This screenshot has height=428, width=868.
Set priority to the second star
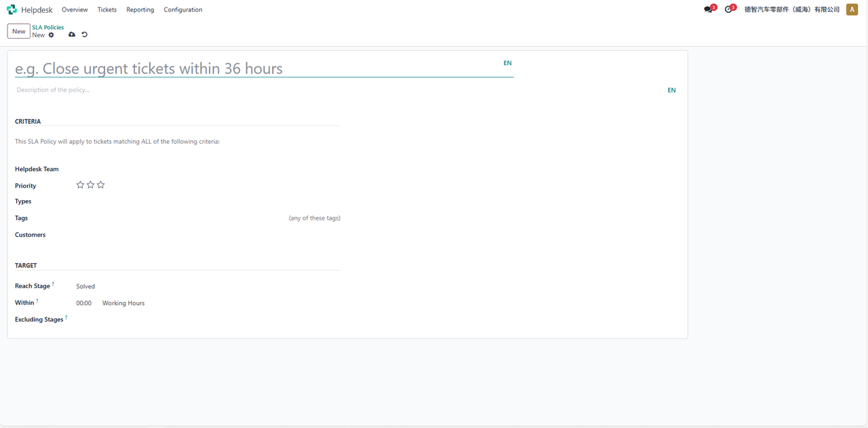pyautogui.click(x=90, y=184)
